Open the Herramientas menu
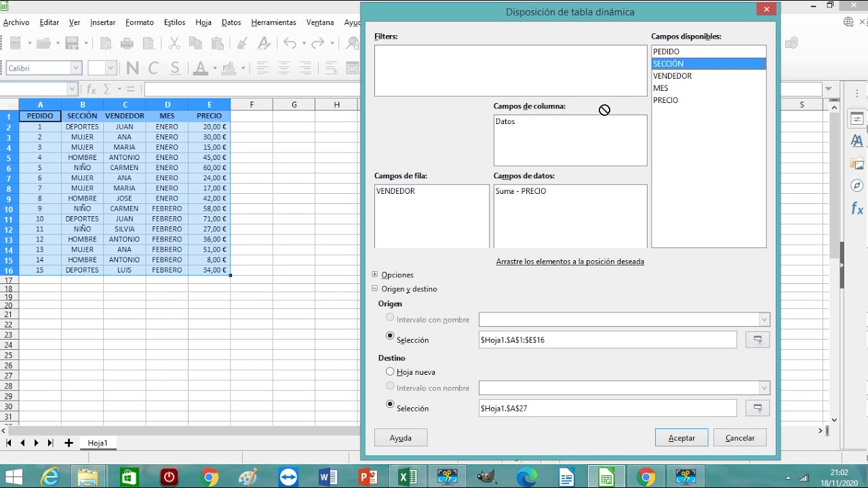The height and width of the screenshot is (488, 868). click(x=273, y=22)
